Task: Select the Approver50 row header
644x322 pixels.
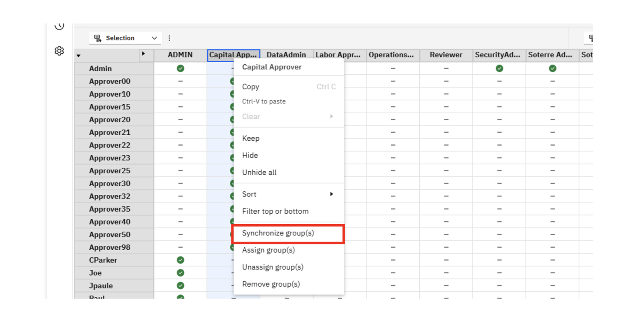Action: coord(114,235)
